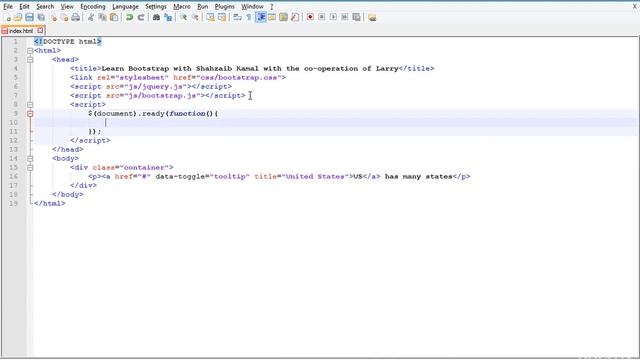This screenshot has height=360, width=640.
Task: Open the Run menu
Action: point(202,7)
